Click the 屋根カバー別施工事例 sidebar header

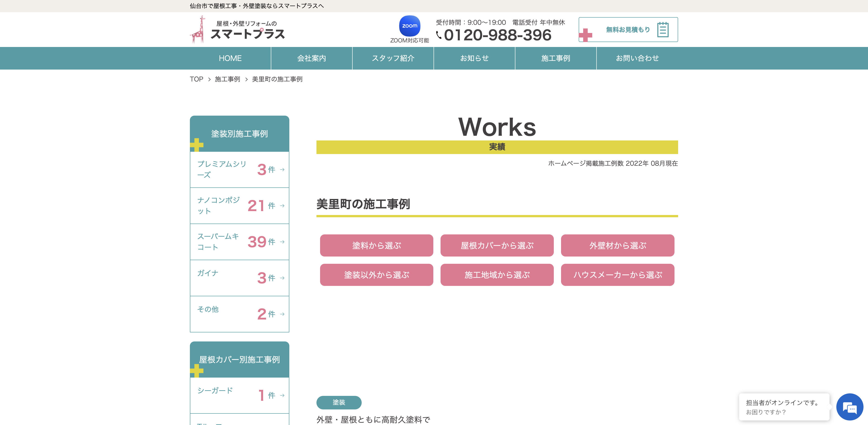tap(240, 359)
